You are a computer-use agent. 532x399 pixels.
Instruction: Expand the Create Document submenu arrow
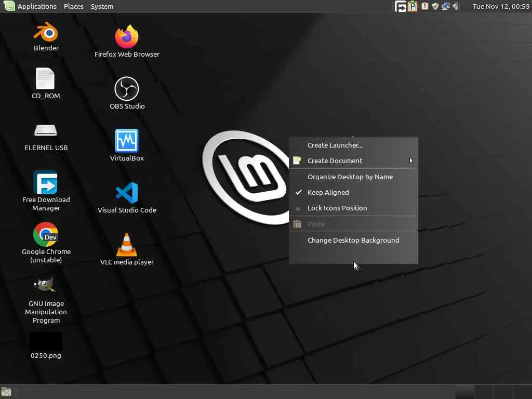pos(410,161)
